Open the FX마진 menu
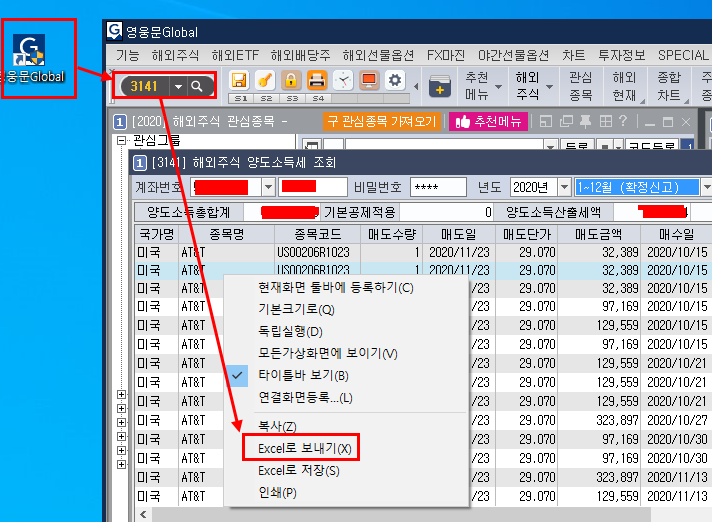The height and width of the screenshot is (522, 712). click(x=445, y=55)
